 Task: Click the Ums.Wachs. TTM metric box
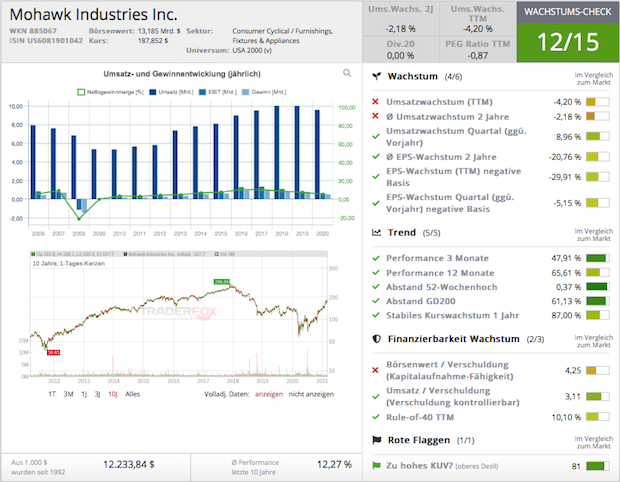(478, 19)
